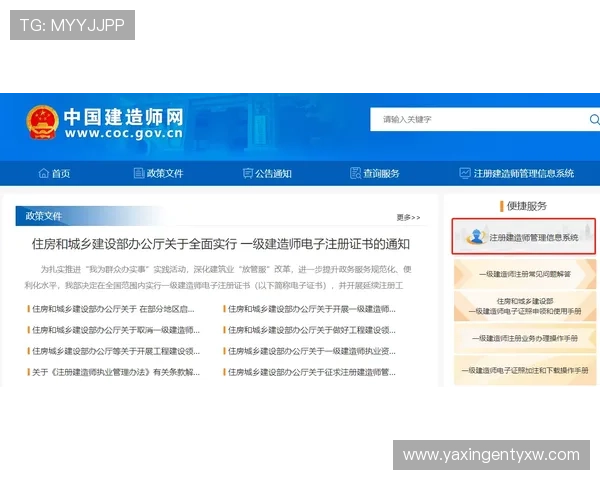Click the summary paragraph starting 为扎实推进
Viewport: 600px width, 480px height.
218,278
